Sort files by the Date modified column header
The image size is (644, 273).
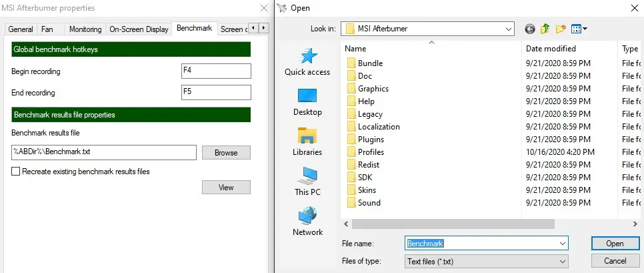tap(569, 49)
